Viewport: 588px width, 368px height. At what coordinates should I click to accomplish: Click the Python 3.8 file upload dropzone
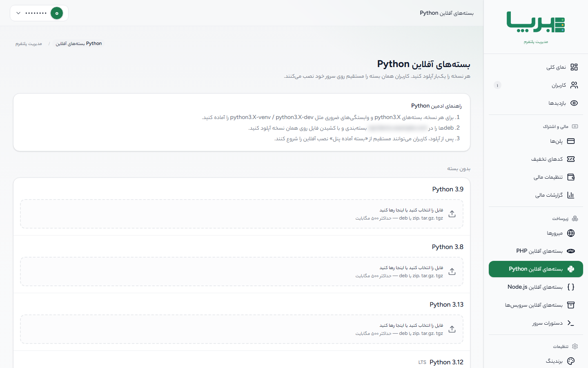242,272
